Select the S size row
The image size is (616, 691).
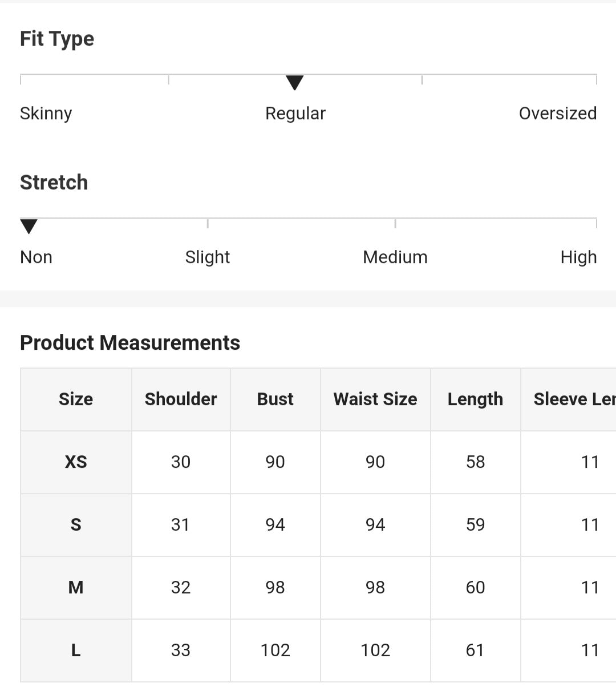76,525
